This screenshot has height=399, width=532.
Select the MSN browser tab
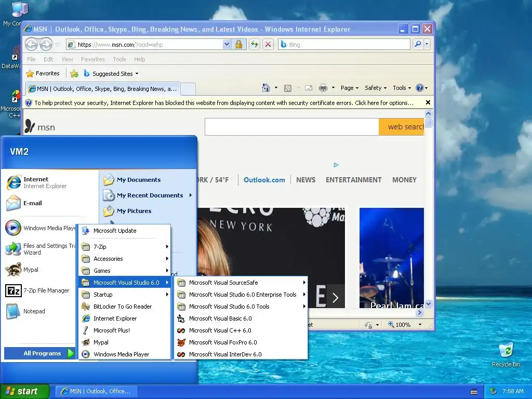[x=103, y=89]
